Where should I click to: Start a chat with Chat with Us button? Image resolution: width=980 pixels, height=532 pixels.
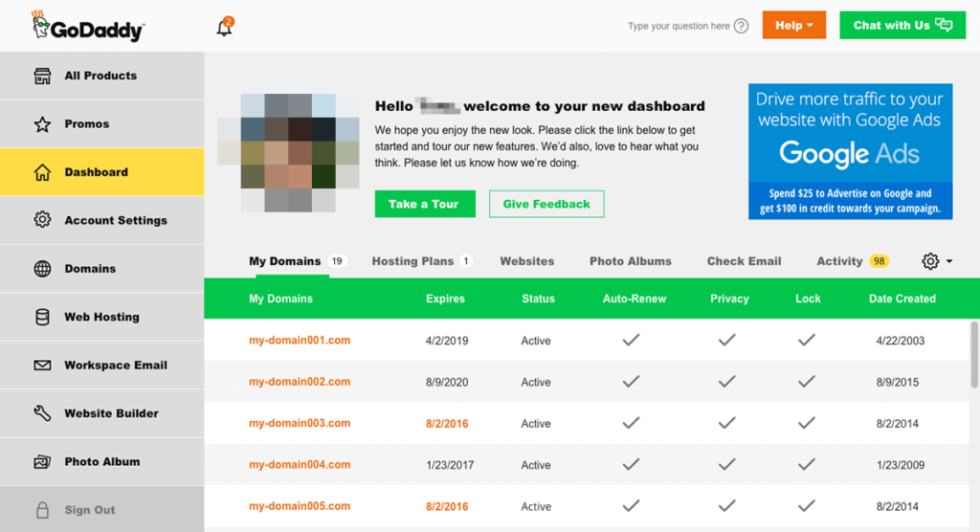point(902,25)
